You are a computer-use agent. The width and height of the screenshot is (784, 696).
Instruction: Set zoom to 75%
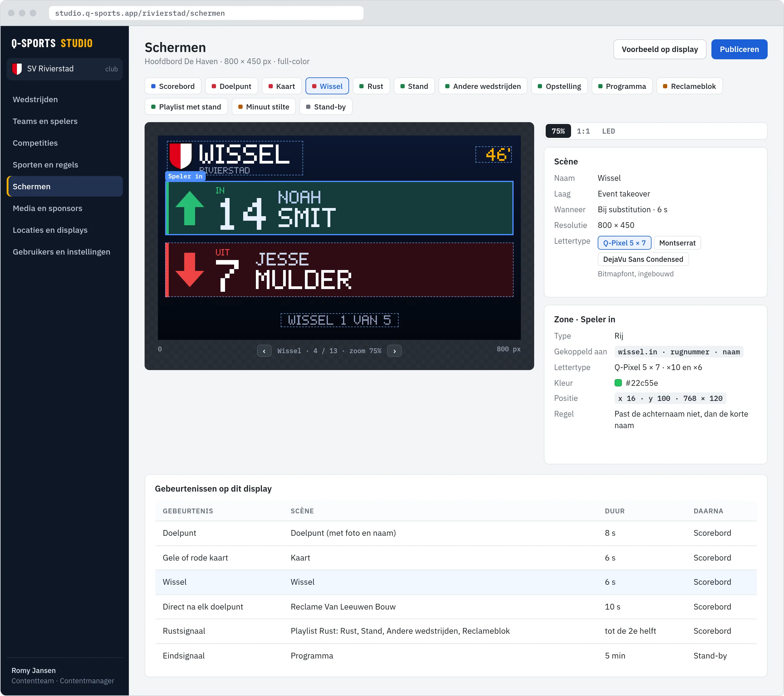(558, 131)
